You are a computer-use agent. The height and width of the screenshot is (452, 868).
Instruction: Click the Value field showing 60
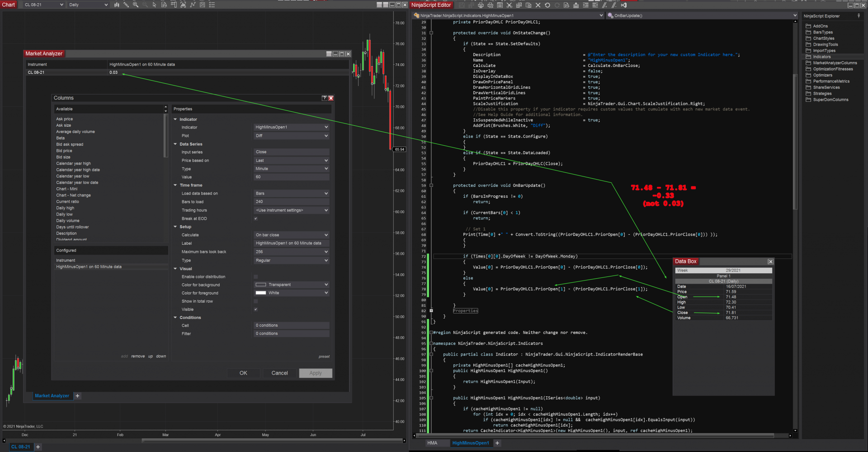click(292, 177)
